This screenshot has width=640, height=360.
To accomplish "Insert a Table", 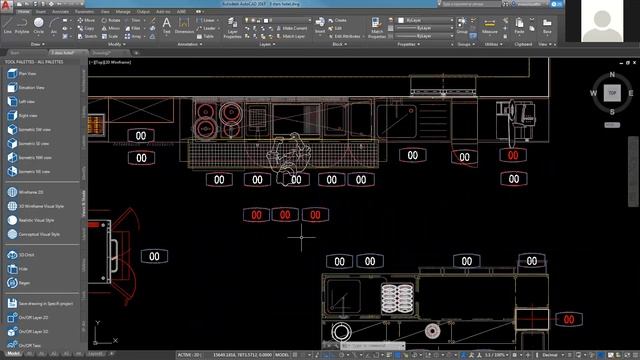I will click(205, 36).
